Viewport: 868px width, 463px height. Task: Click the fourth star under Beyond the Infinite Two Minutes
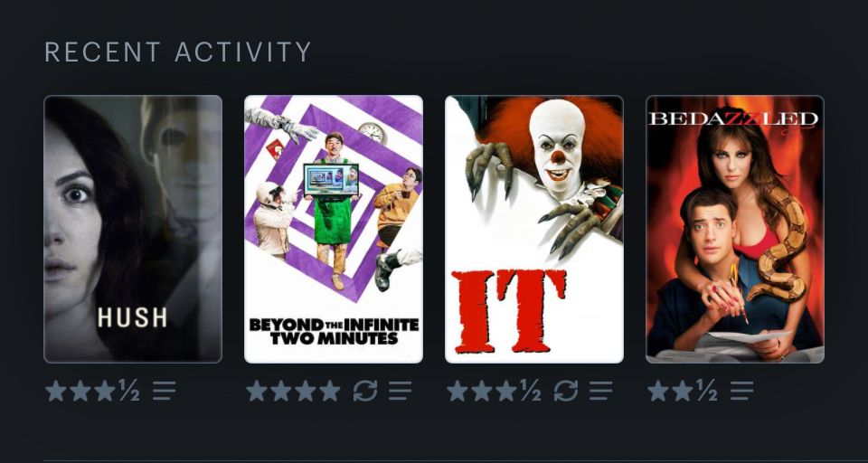click(329, 391)
